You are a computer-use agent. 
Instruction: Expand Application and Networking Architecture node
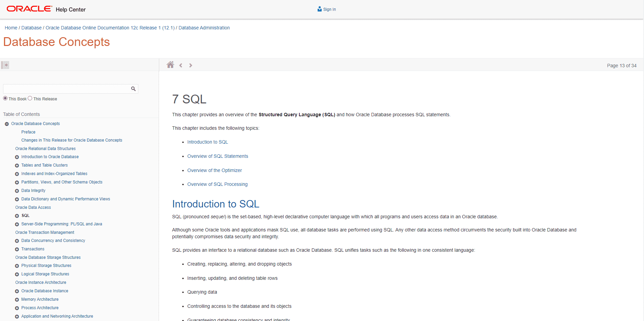[17, 317]
